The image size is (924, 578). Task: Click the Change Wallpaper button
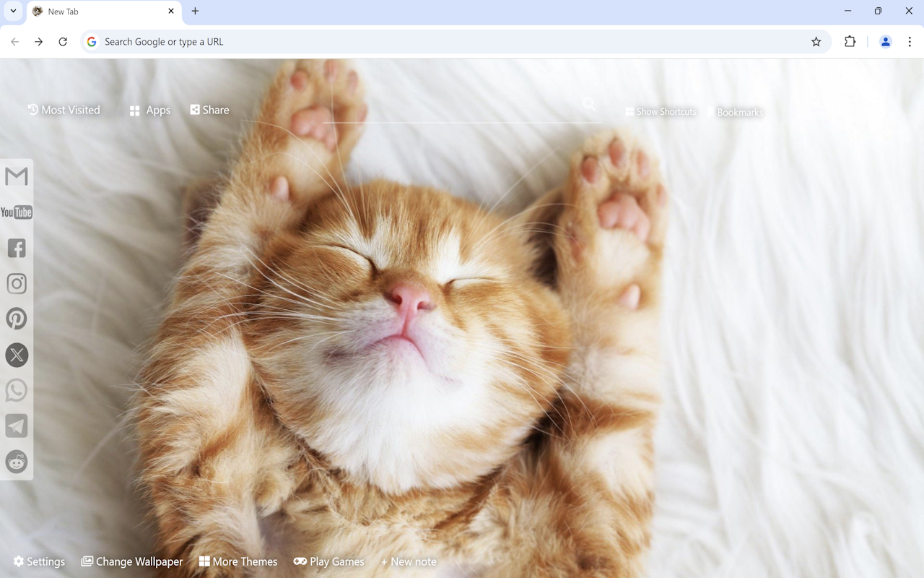click(x=132, y=561)
